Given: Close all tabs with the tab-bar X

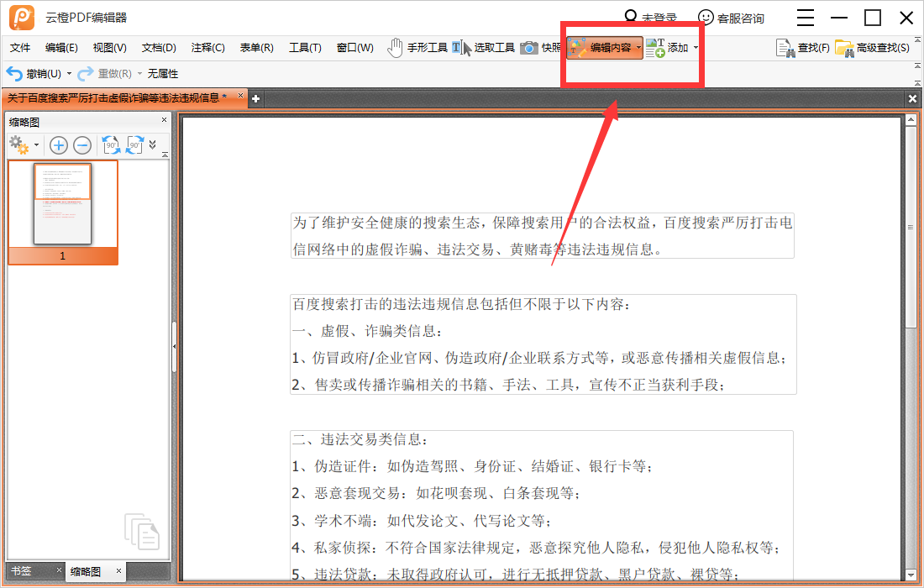Looking at the screenshot, I should click(912, 98).
